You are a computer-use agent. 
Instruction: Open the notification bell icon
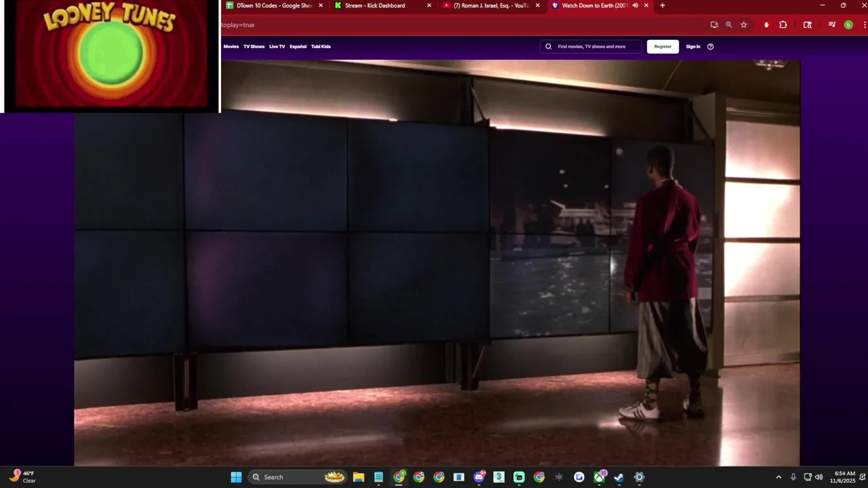coord(863,477)
